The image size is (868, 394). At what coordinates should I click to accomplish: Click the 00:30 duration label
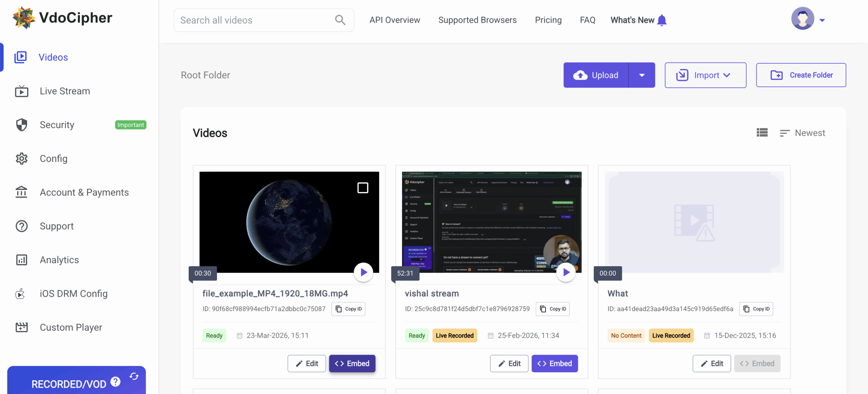tap(203, 273)
